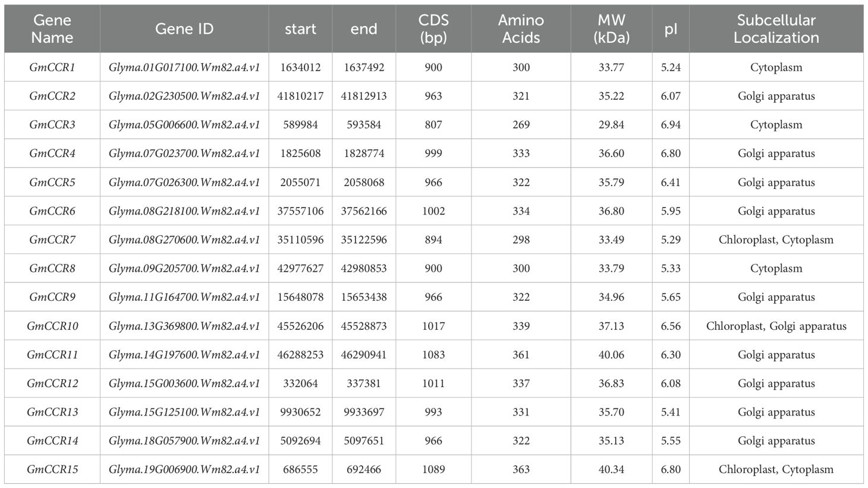Viewport: 868px width, 488px height.
Task: Select the Subcellular Localization column header
Action: [776, 29]
